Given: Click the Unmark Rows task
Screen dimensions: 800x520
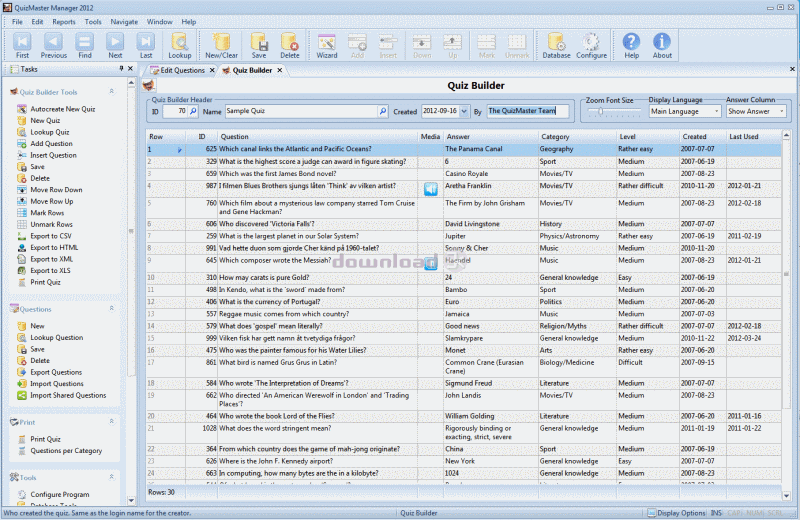Looking at the screenshot, I should tap(51, 224).
